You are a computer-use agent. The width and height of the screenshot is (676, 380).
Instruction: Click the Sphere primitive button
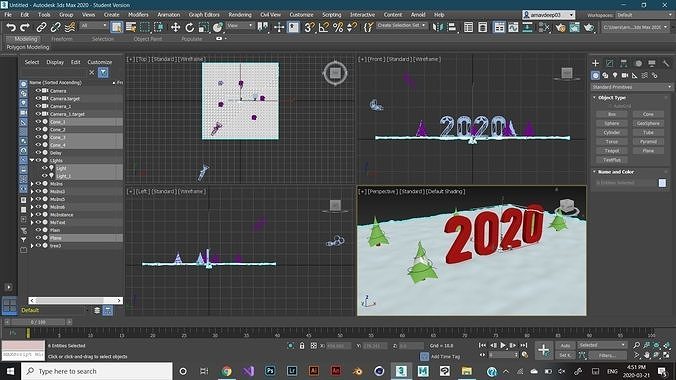(612, 123)
